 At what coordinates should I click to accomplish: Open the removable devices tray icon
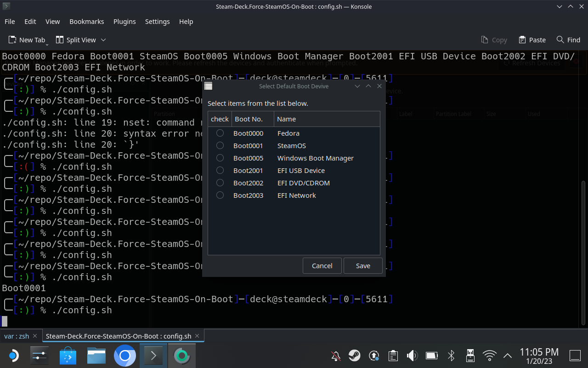point(470,356)
